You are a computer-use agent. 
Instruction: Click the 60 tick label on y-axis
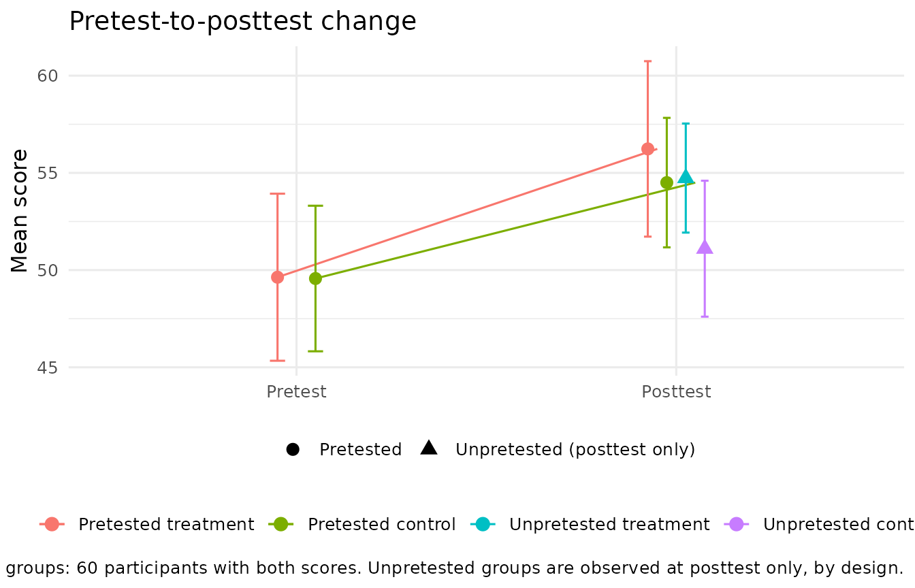click(x=46, y=76)
